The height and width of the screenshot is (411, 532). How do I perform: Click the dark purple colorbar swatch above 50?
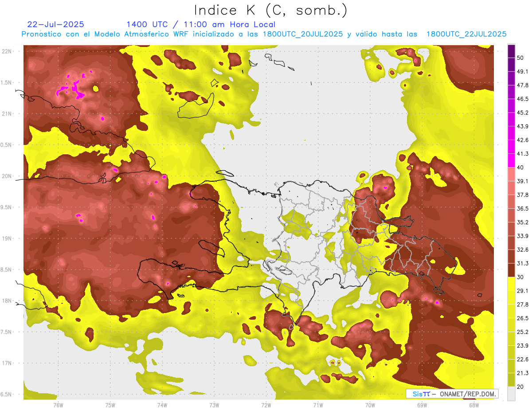[511, 51]
